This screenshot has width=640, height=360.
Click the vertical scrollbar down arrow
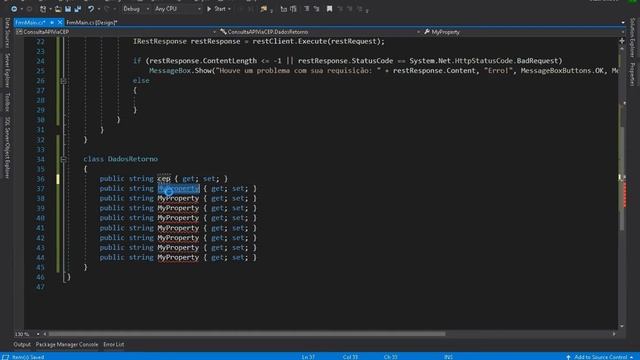click(x=622, y=326)
